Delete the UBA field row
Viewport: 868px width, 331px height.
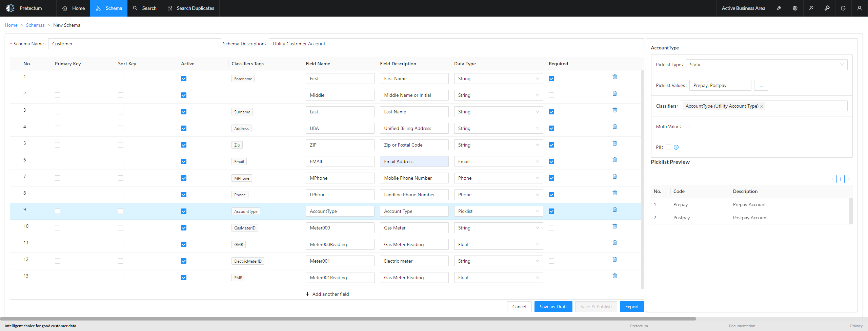pyautogui.click(x=614, y=127)
